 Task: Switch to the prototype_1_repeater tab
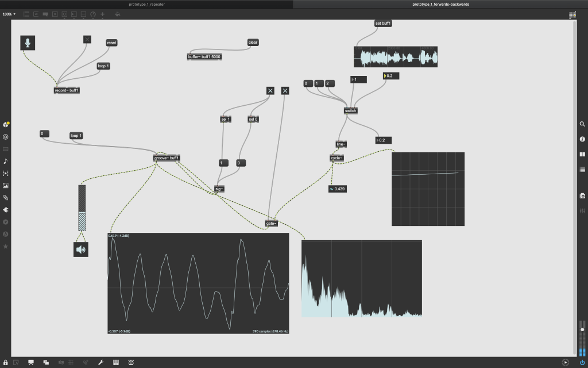click(146, 4)
